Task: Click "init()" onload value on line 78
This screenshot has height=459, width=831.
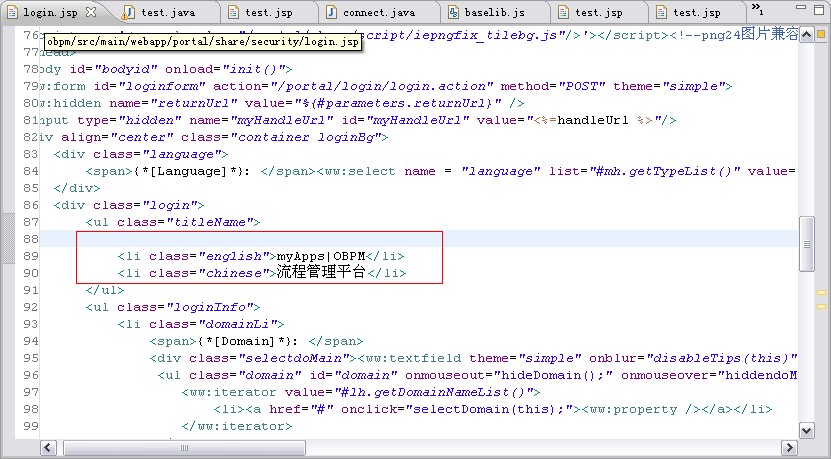Action: point(253,69)
